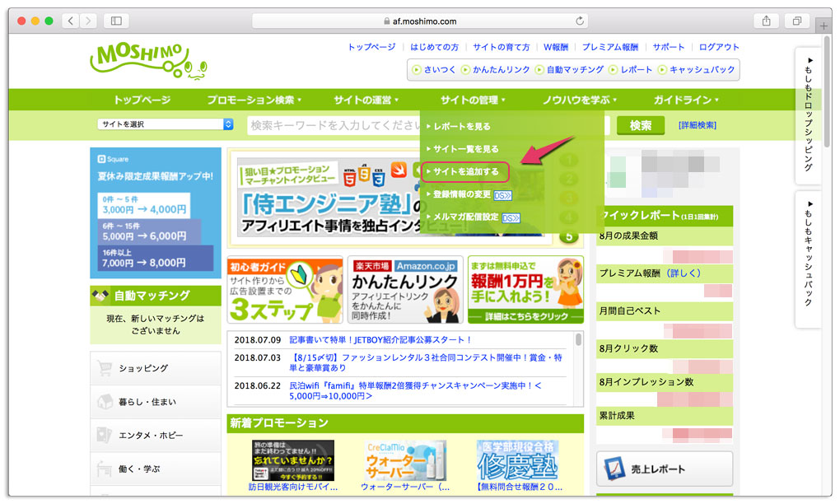The width and height of the screenshot is (840, 504).
Task: Click the keyword search input field
Action: tap(329, 124)
